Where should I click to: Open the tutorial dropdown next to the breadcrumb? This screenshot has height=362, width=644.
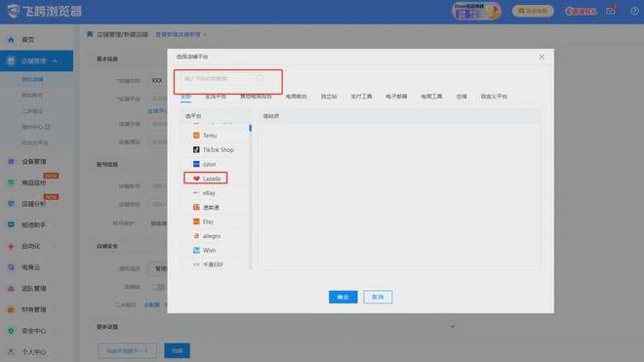coord(181,34)
